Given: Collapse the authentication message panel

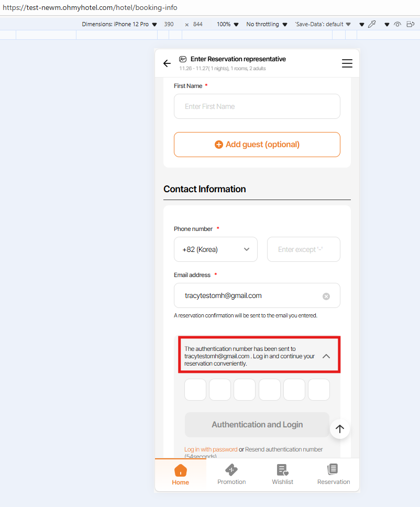Looking at the screenshot, I should [x=326, y=356].
